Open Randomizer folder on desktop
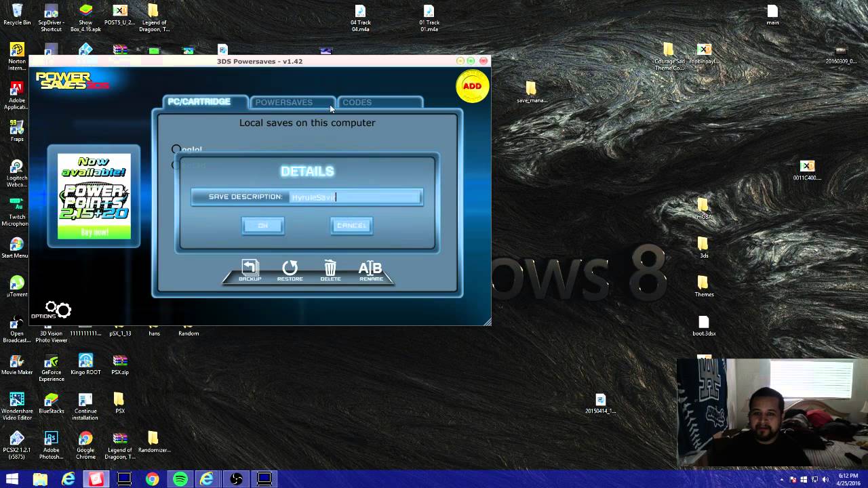Viewport: 868px width, 488px height. (x=154, y=442)
